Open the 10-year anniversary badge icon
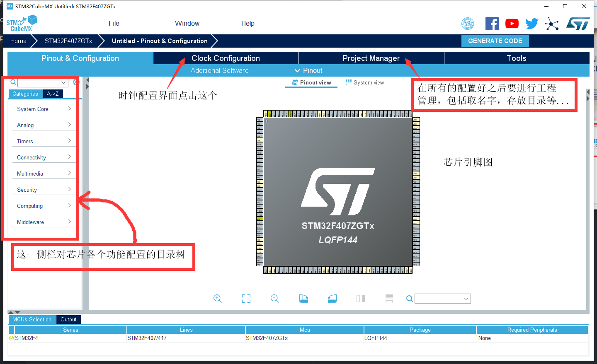The height and width of the screenshot is (364, 597). coord(468,24)
